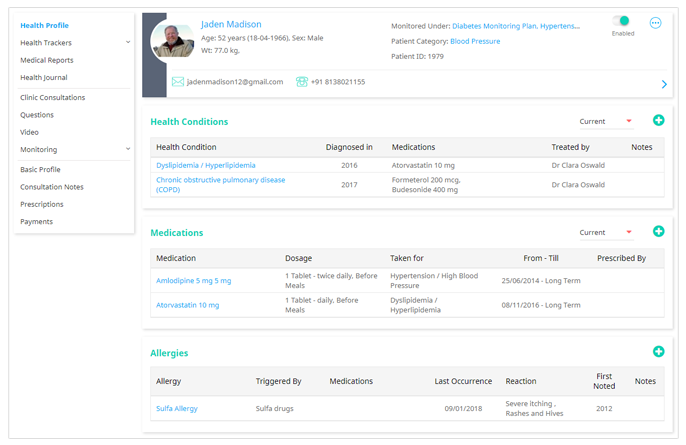Toggle the Enabled monitoring switch
This screenshot has width=686, height=445.
621,21
